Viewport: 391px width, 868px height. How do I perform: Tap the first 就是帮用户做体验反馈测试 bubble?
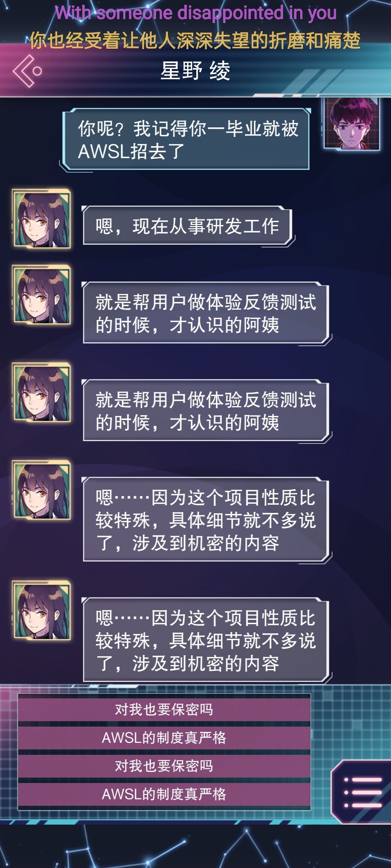coord(206,312)
